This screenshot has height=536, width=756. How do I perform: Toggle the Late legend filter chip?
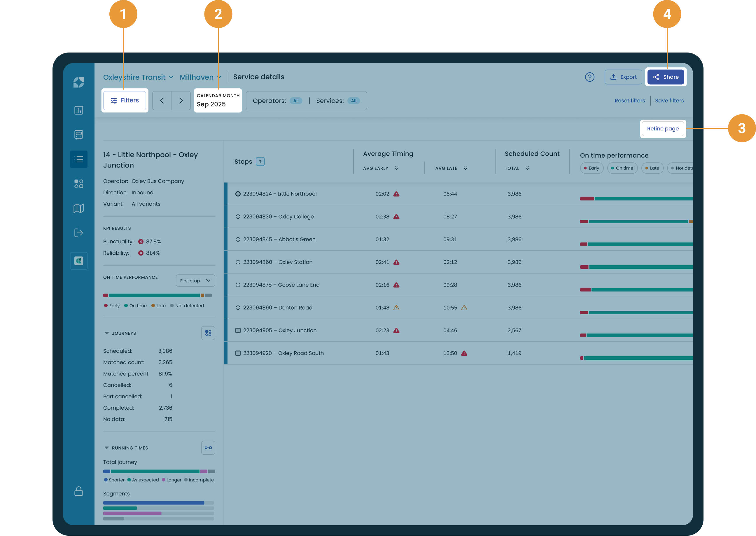[652, 168]
